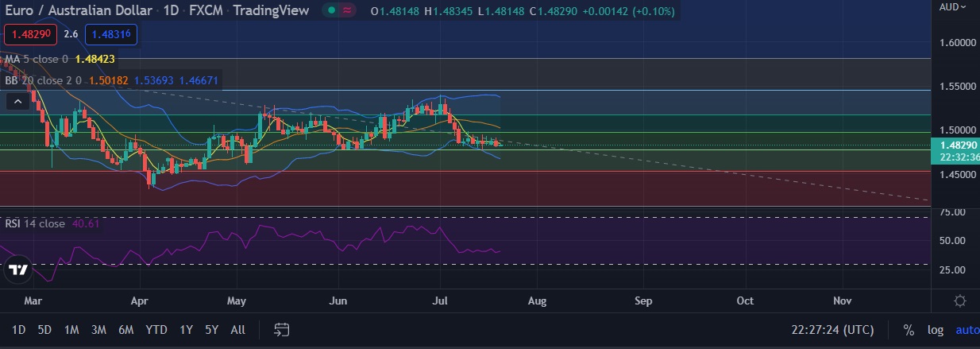980x349 pixels.
Task: Click the RSI value 40.61
Action: pyautogui.click(x=86, y=224)
